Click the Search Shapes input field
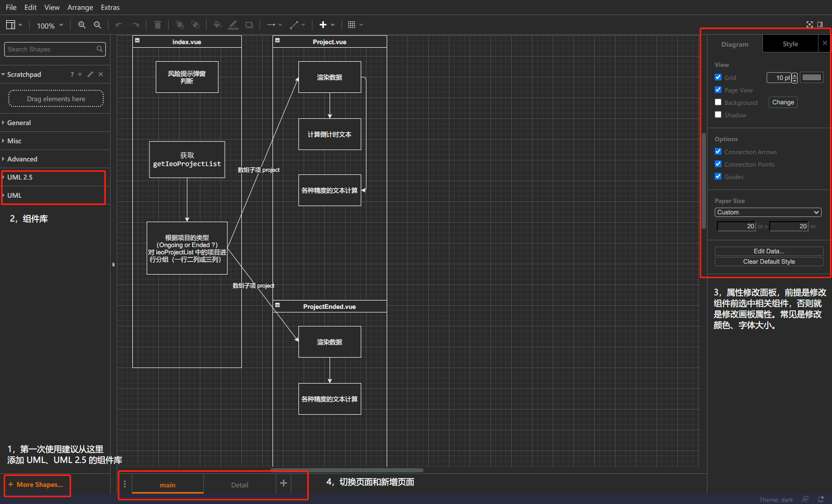The height and width of the screenshot is (504, 832). (x=51, y=49)
